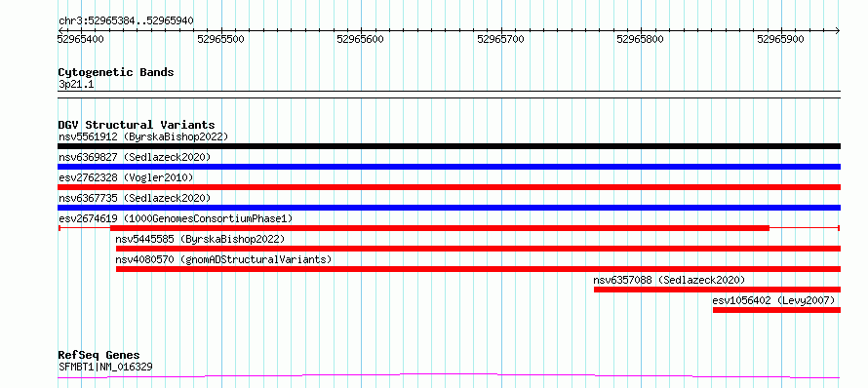
Task: Open variant nsv5445585 (ByrskaBishop2022) label
Action: 200,239
